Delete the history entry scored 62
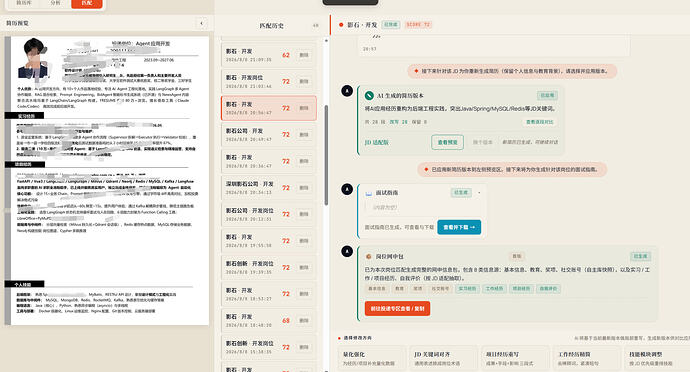Image resolution: width=690 pixels, height=372 pixels. point(304,55)
